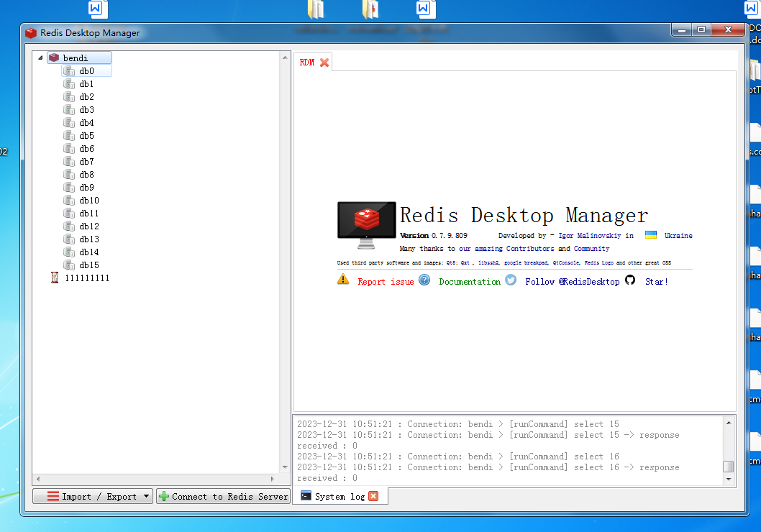The width and height of the screenshot is (761, 532).
Task: Open the Redis Logo link
Action: pyautogui.click(x=599, y=263)
